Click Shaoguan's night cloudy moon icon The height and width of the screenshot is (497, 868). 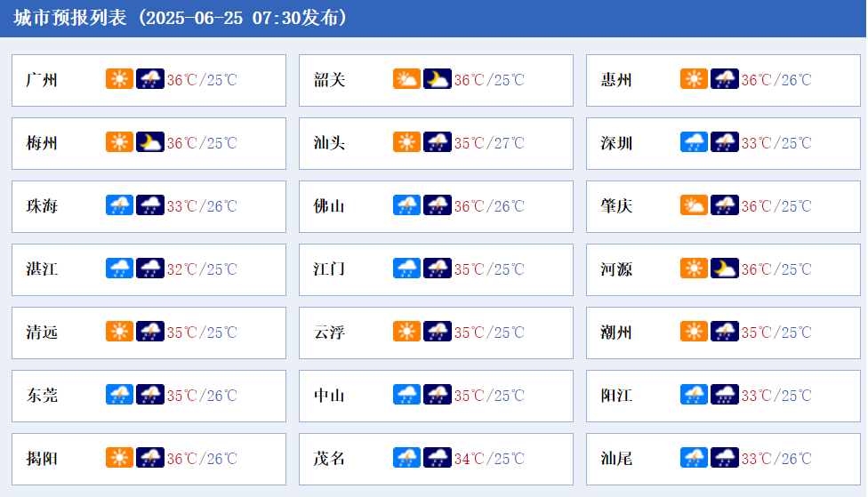[x=438, y=79]
